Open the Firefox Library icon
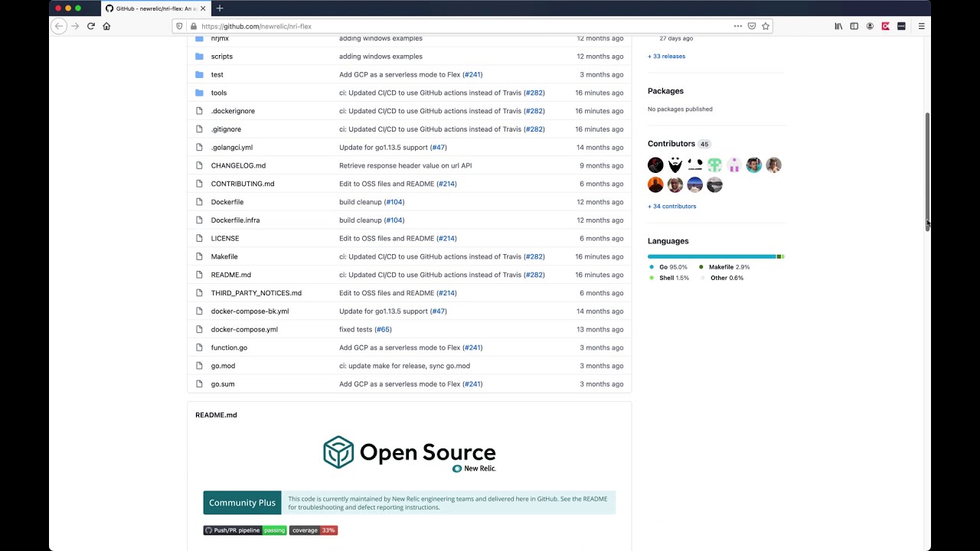The height and width of the screenshot is (551, 980). coord(838,26)
